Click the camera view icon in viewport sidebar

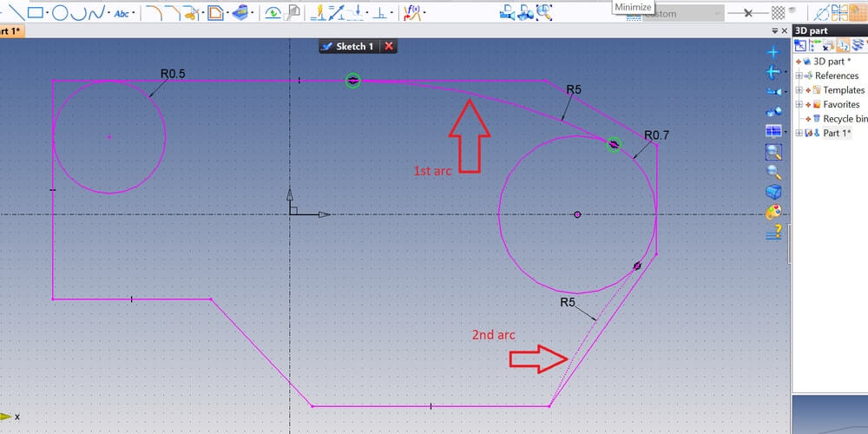[773, 91]
